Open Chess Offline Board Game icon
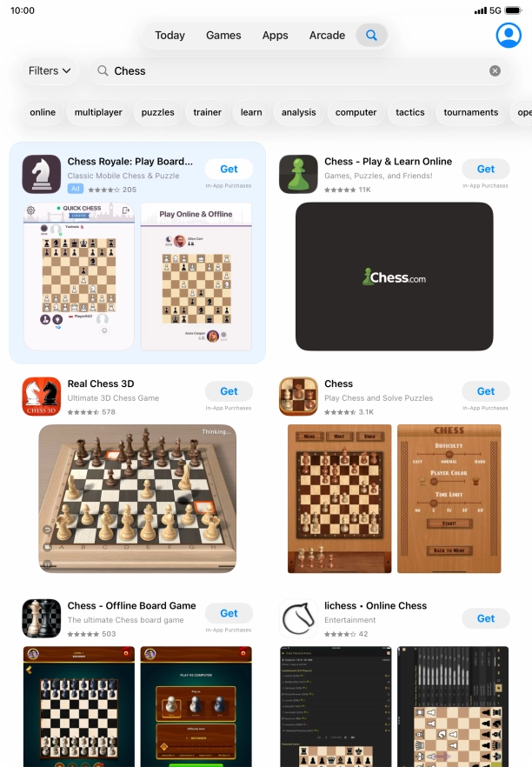The width and height of the screenshot is (532, 767). pyautogui.click(x=42, y=618)
